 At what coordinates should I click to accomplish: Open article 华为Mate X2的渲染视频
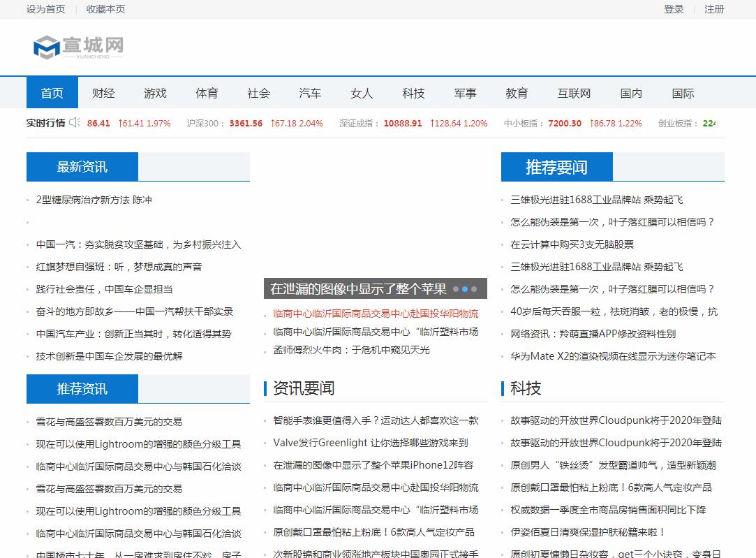(614, 356)
